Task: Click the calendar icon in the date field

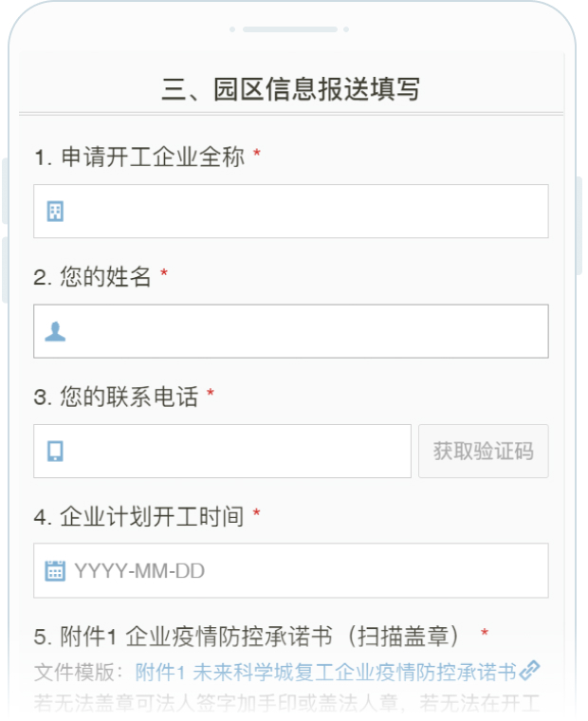Action: [x=55, y=571]
